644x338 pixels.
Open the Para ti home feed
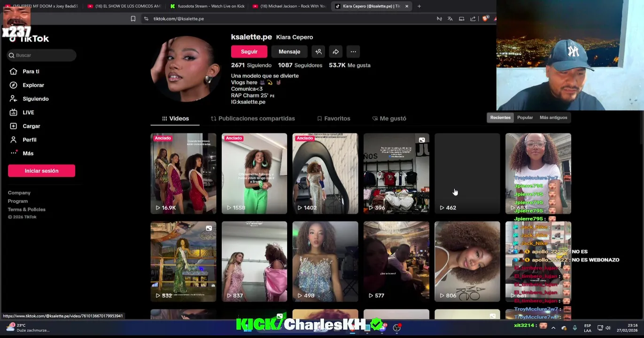[x=31, y=71]
